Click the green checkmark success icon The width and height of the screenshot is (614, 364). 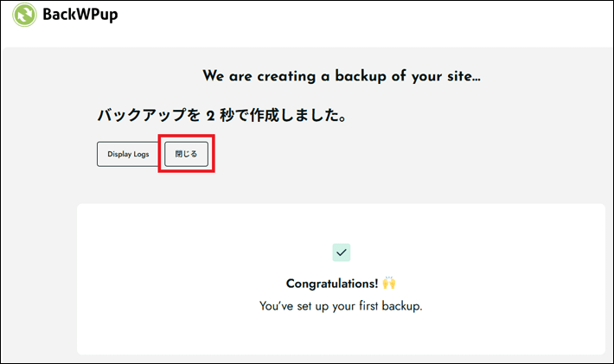341,252
